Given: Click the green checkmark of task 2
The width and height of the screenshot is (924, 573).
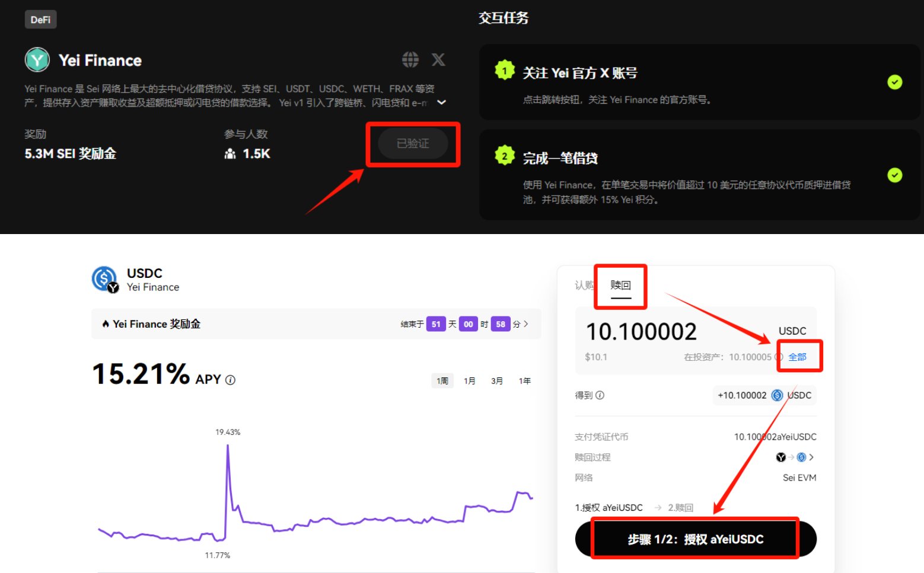Looking at the screenshot, I should click(894, 175).
